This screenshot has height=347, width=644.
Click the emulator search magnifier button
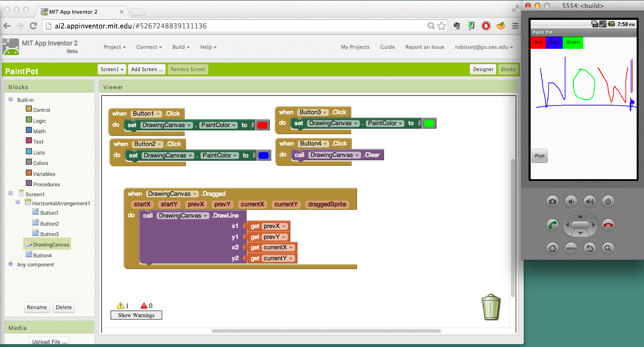point(608,248)
